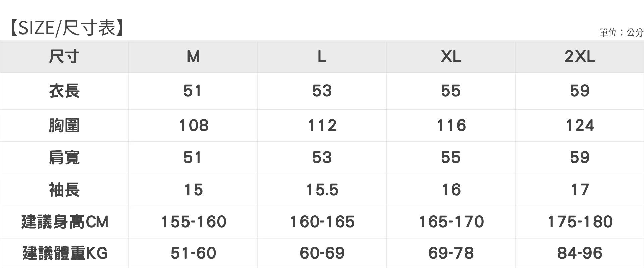This screenshot has height=268, width=644.
Task: Select the 2XL size column header
Action: coord(580,56)
